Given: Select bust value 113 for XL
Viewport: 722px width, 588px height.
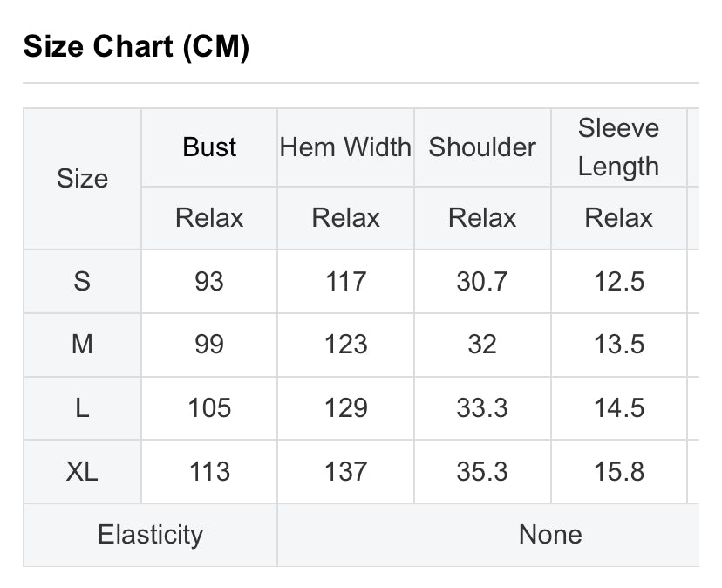Looking at the screenshot, I should click(x=209, y=472).
